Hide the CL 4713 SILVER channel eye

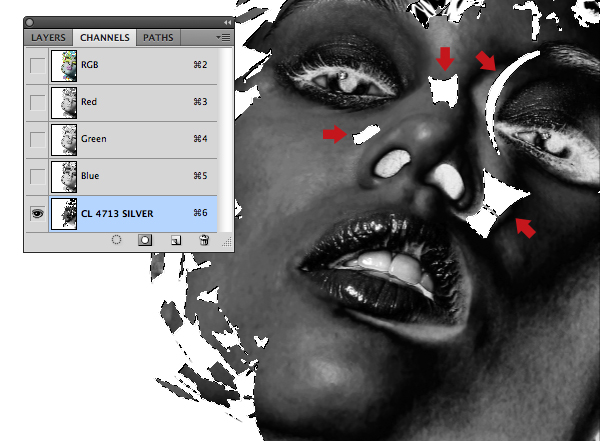coord(37,214)
